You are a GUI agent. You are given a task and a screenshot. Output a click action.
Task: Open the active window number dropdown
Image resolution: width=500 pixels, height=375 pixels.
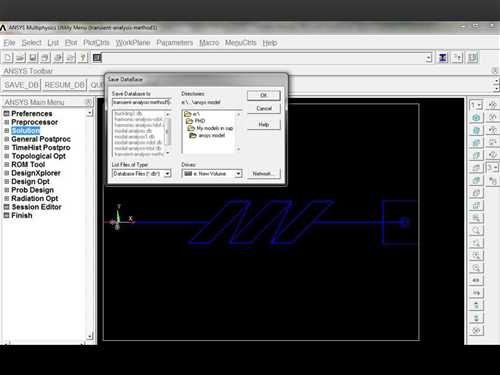(x=479, y=105)
